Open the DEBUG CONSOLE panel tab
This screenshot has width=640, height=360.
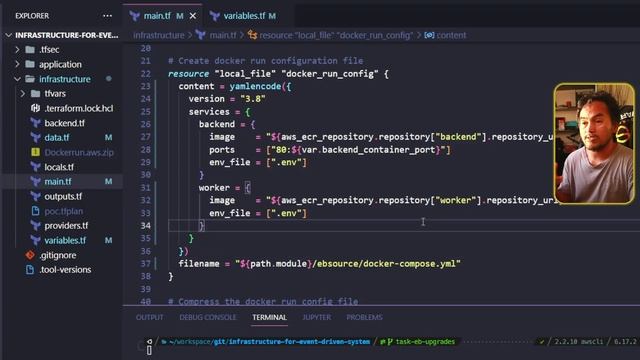pos(208,318)
